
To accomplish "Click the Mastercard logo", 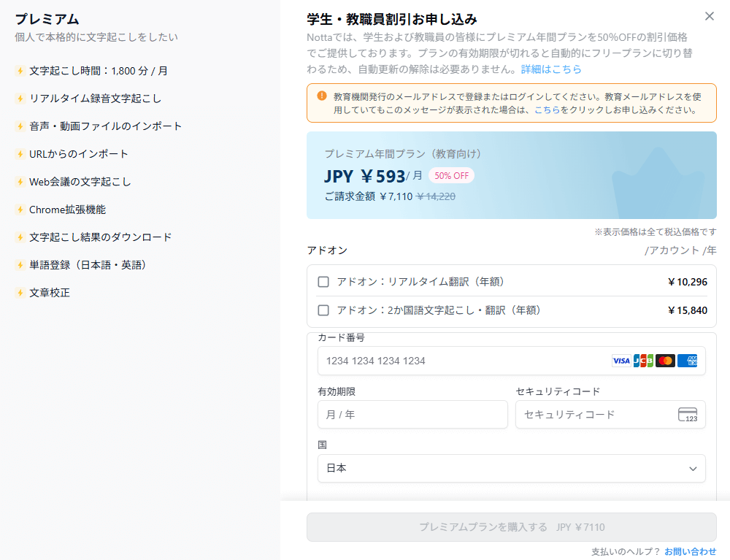I will [x=665, y=361].
